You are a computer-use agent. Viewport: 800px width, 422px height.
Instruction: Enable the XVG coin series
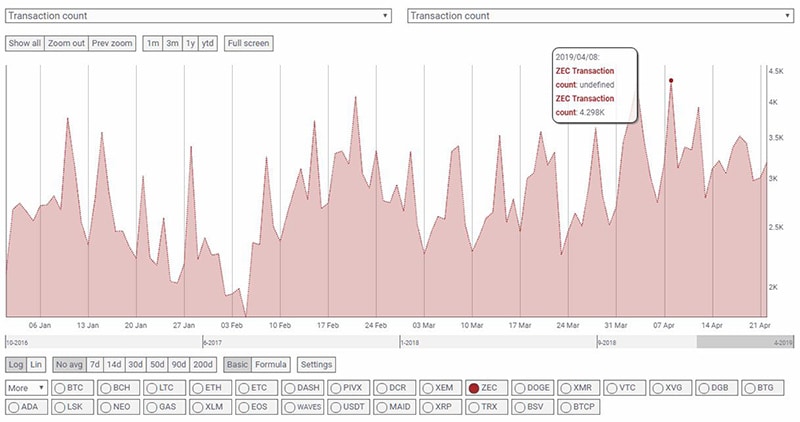coord(670,388)
